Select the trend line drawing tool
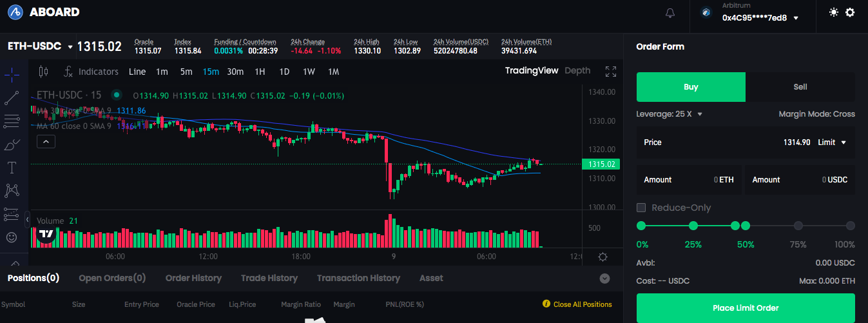The height and width of the screenshot is (323, 868). point(12,98)
